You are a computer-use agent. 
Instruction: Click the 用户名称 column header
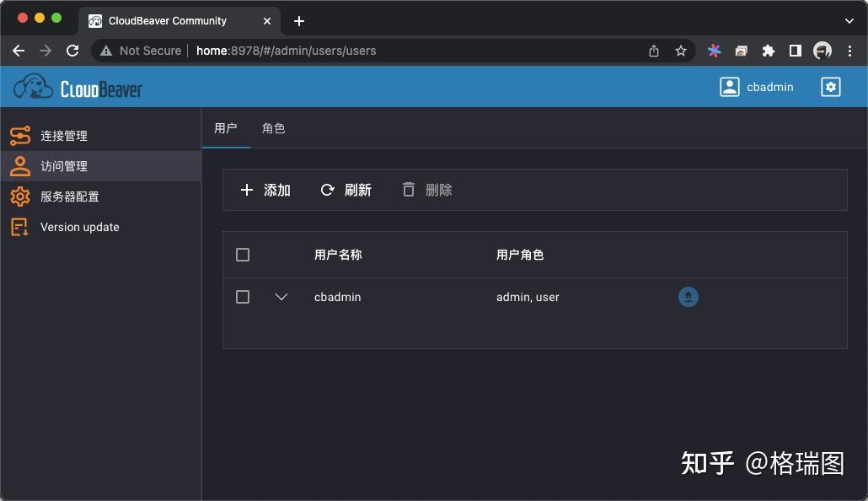[338, 255]
